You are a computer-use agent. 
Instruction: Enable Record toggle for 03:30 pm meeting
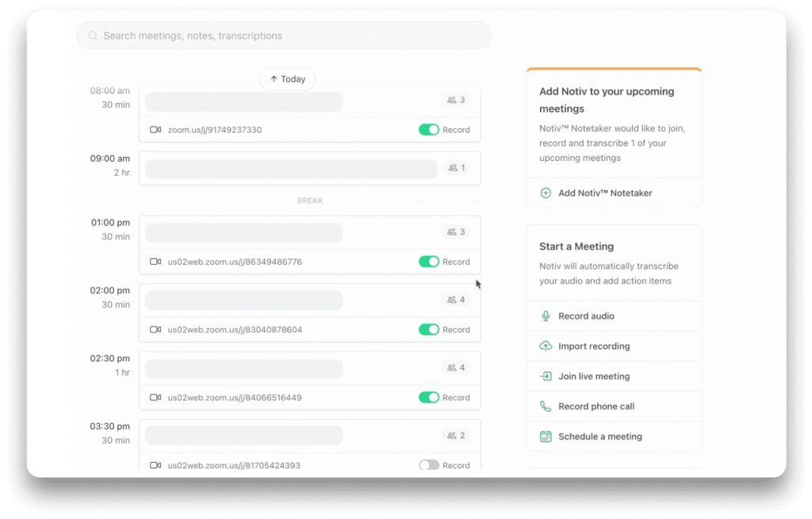coord(429,465)
